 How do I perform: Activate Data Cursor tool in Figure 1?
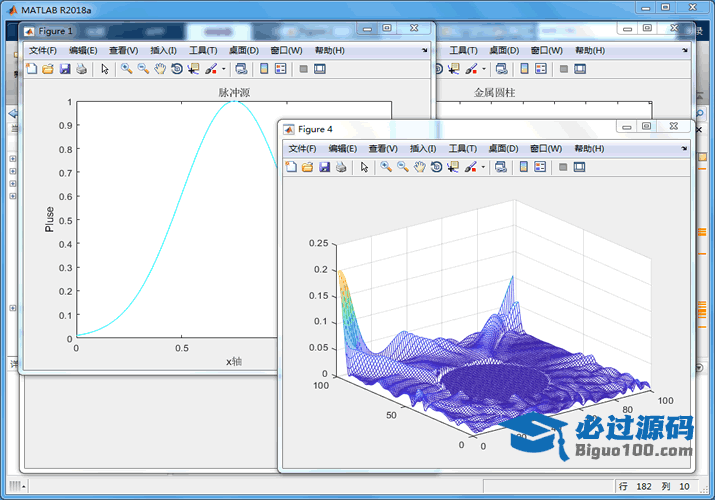pos(193,69)
